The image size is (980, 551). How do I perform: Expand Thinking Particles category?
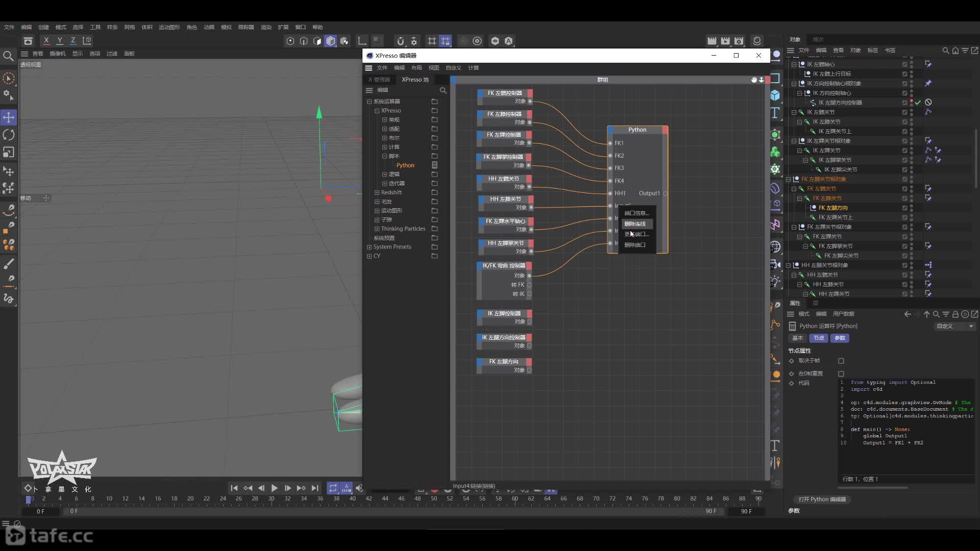coord(377,229)
